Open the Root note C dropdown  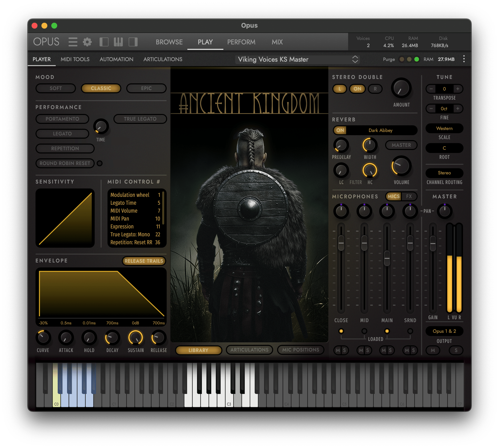pos(444,148)
